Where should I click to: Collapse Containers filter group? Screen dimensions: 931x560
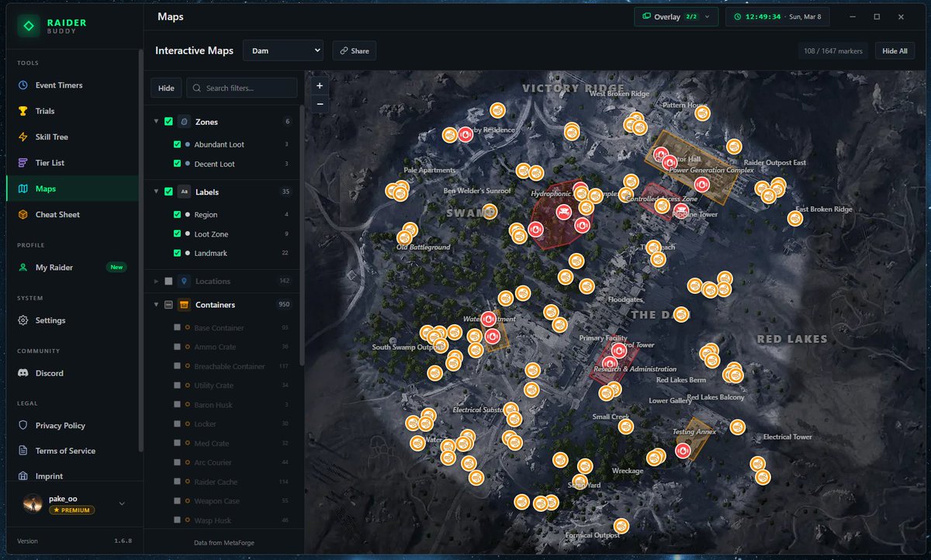[156, 305]
